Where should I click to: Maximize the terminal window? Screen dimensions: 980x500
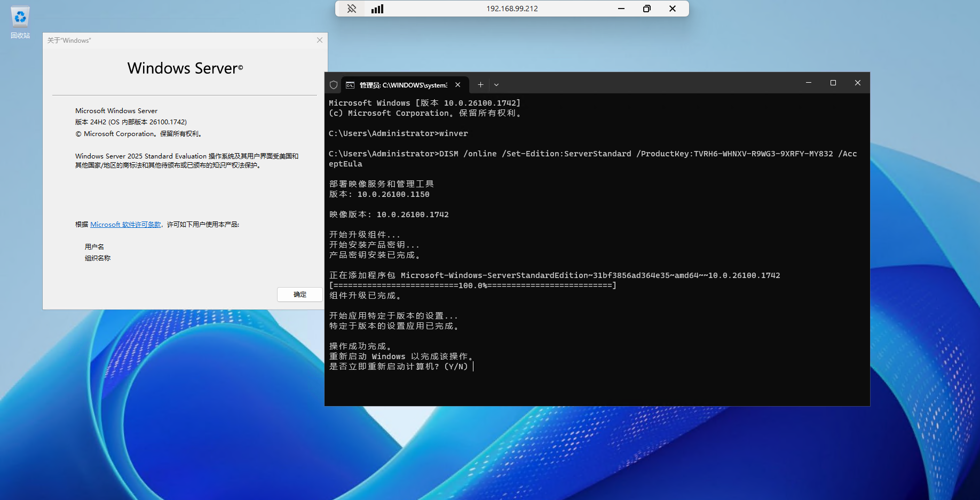(833, 83)
